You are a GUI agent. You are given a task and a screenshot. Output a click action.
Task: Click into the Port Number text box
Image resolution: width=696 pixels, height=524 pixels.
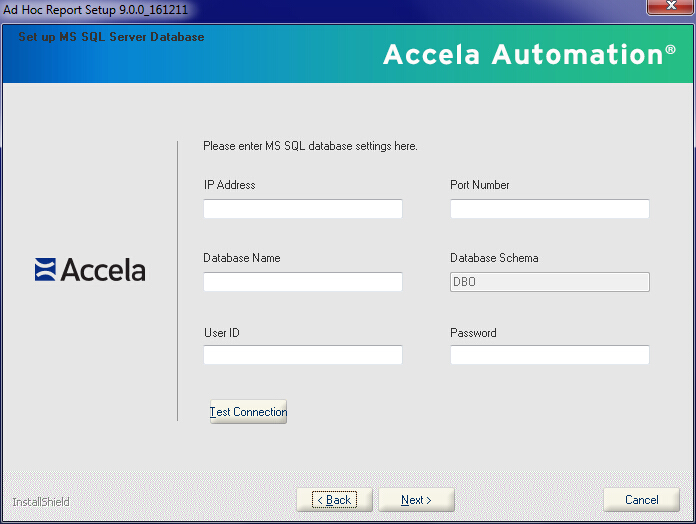click(549, 209)
